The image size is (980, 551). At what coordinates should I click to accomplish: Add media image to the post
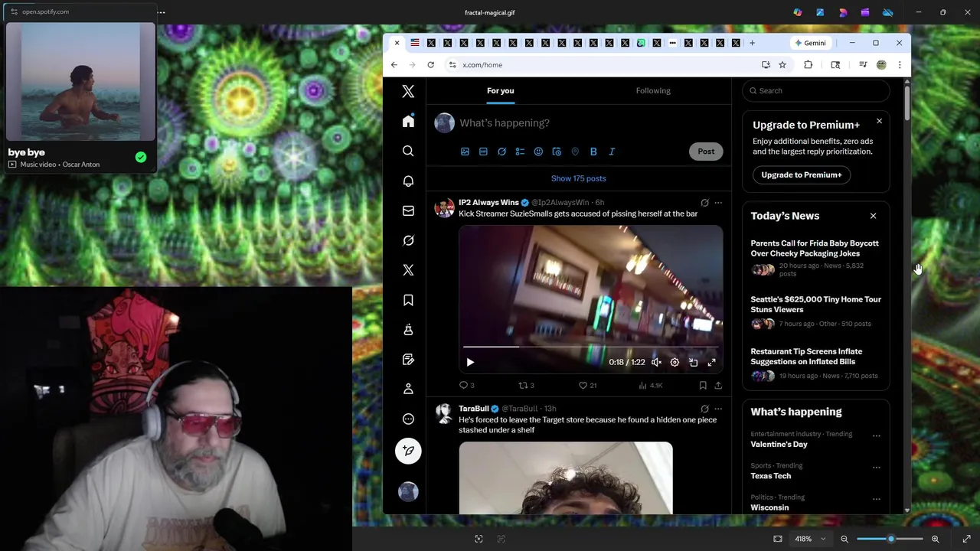point(465,152)
